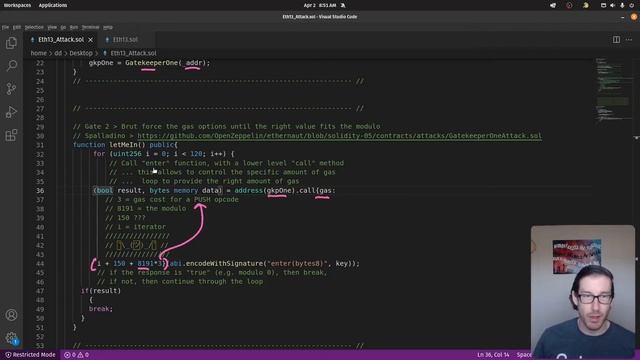Click 'uint256' in the for loop
640x360 pixels.
[x=127, y=154]
